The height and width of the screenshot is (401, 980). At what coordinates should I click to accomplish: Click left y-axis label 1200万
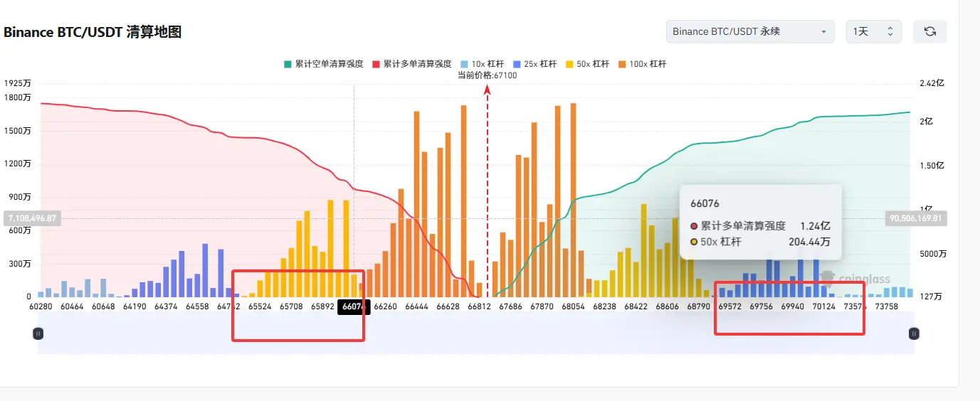(x=17, y=164)
